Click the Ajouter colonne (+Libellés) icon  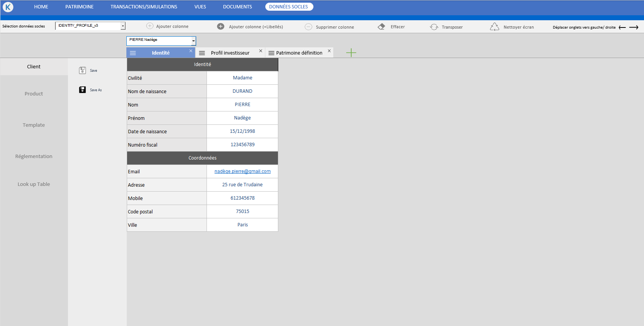point(221,26)
